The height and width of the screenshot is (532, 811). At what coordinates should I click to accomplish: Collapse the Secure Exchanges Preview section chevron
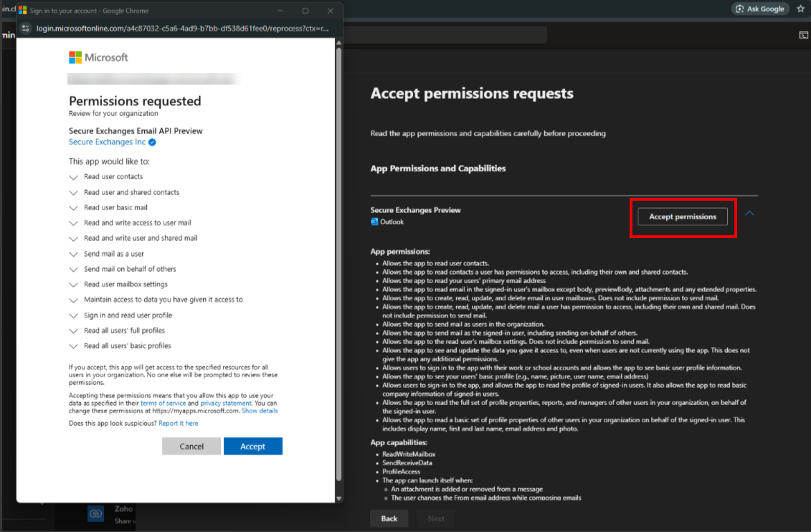749,214
